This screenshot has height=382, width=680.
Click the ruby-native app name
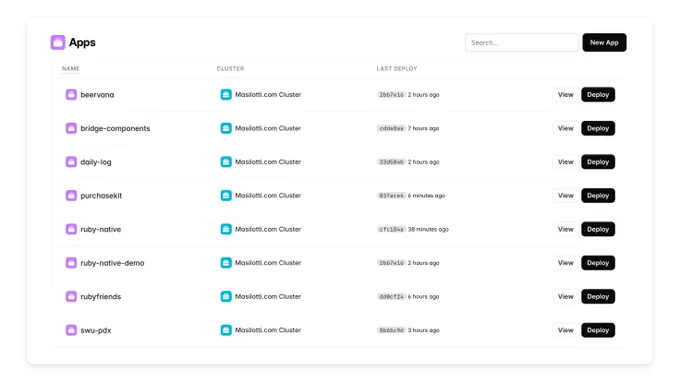pyautogui.click(x=101, y=229)
